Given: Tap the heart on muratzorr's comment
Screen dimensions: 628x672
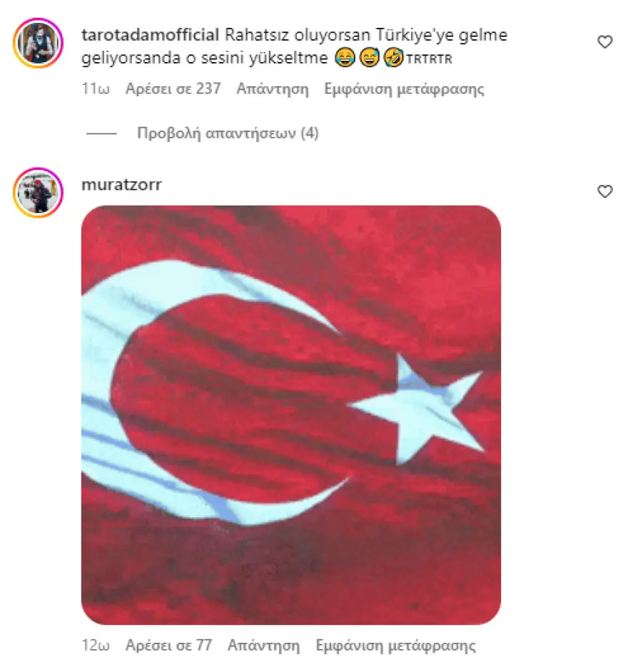Looking at the screenshot, I should coord(605,192).
